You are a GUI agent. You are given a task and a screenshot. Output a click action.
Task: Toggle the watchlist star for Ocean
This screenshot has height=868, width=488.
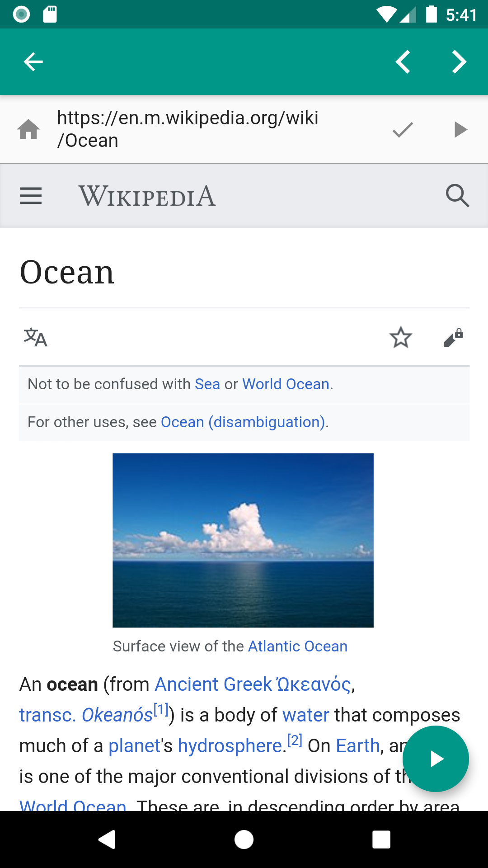click(x=401, y=337)
